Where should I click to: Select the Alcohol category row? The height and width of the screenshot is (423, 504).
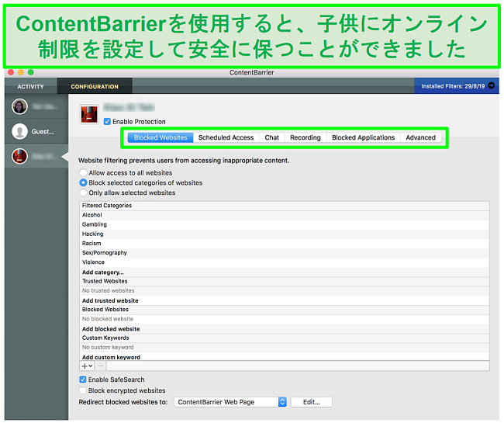(284, 215)
